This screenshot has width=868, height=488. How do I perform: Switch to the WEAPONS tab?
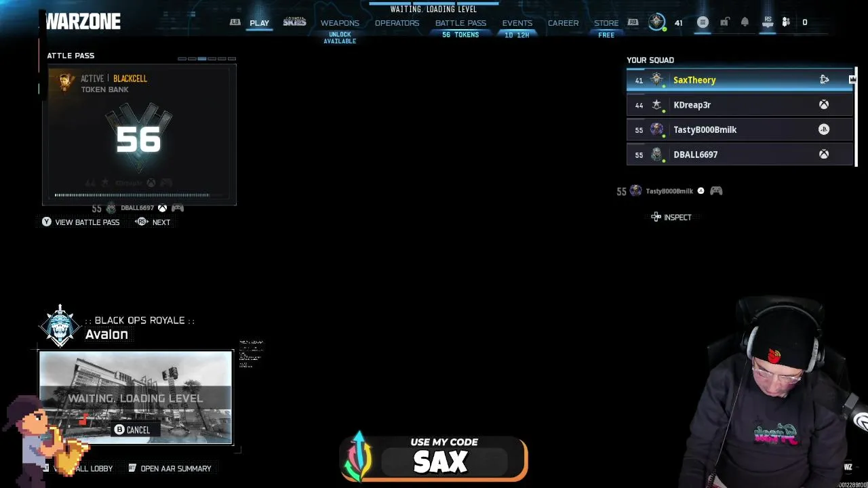[340, 23]
